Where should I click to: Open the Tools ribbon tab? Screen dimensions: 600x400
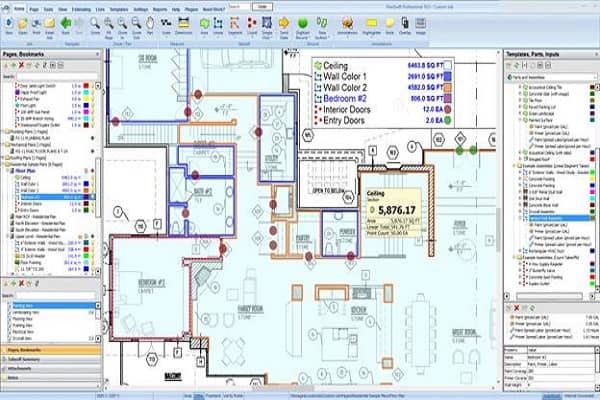click(48, 9)
